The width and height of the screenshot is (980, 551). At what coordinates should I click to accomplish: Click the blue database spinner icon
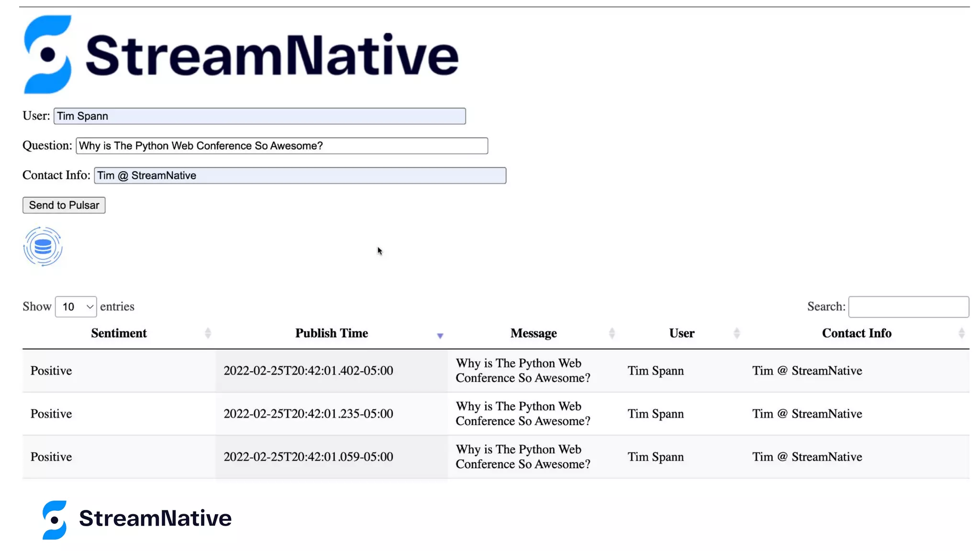pos(43,246)
